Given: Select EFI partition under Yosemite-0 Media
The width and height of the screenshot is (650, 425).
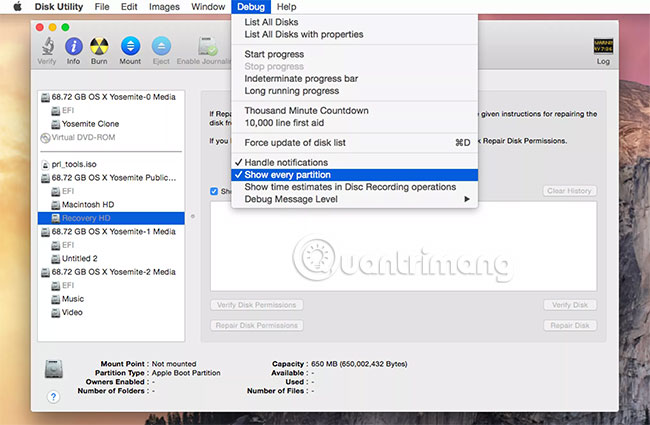Looking at the screenshot, I should [x=111, y=110].
